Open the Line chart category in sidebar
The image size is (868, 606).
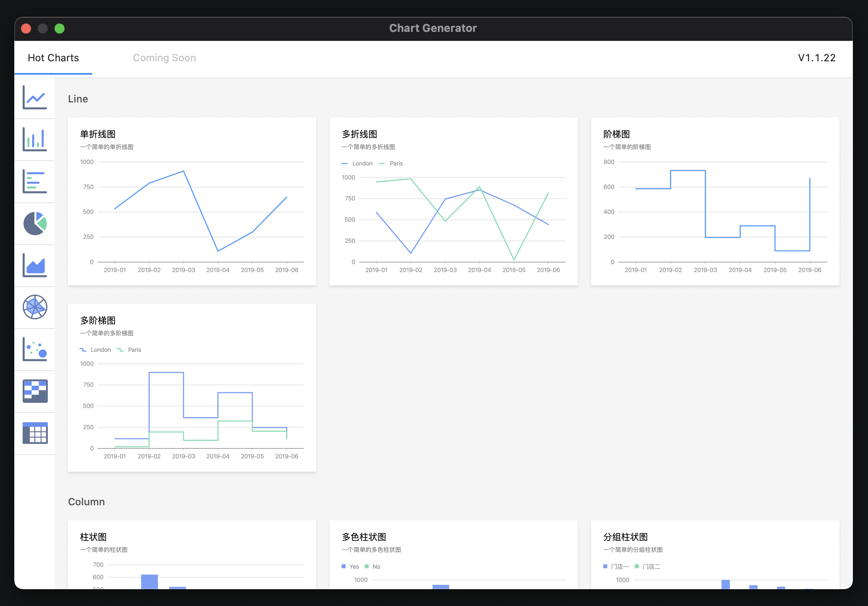click(x=35, y=97)
